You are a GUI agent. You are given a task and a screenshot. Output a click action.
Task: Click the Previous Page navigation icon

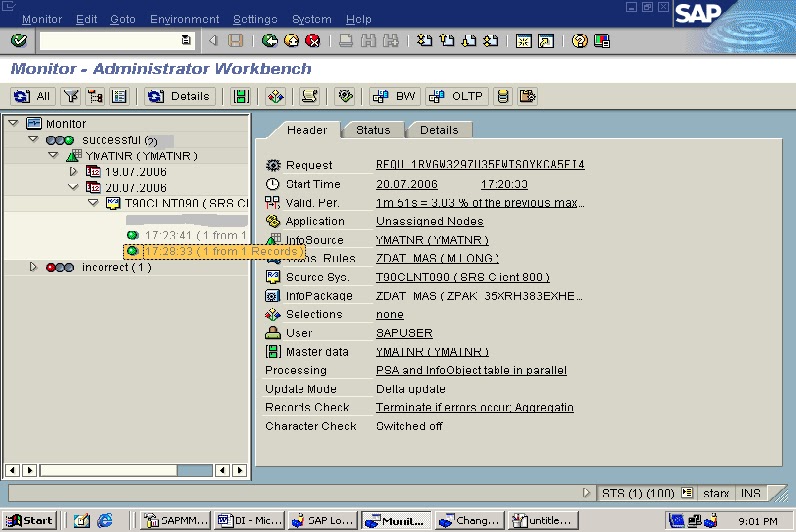pyautogui.click(x=447, y=41)
